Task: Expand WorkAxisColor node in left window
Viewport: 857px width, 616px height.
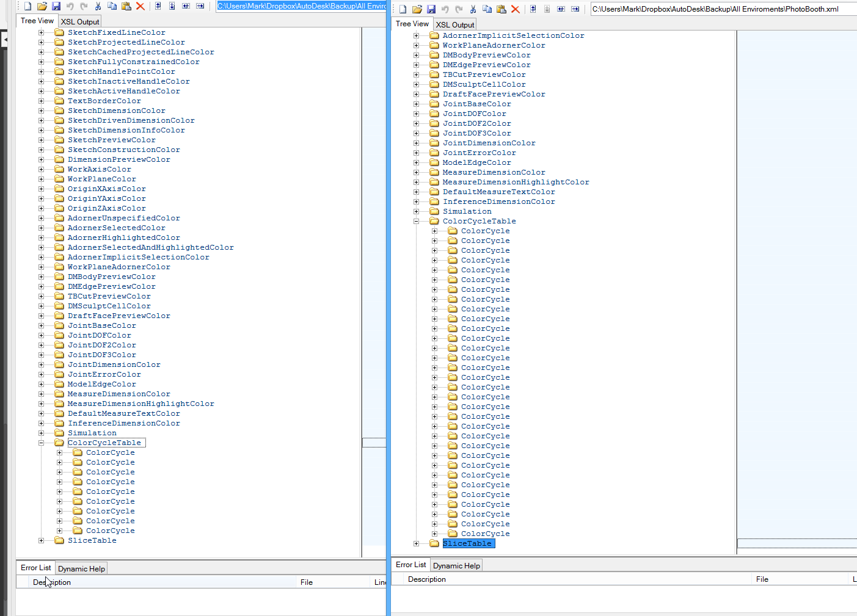Action: [41, 169]
